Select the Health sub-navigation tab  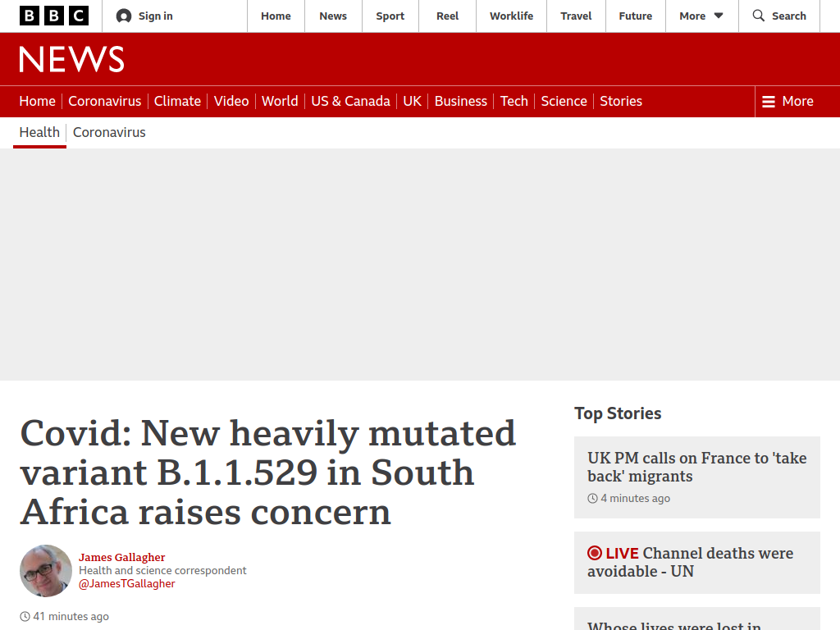point(39,132)
